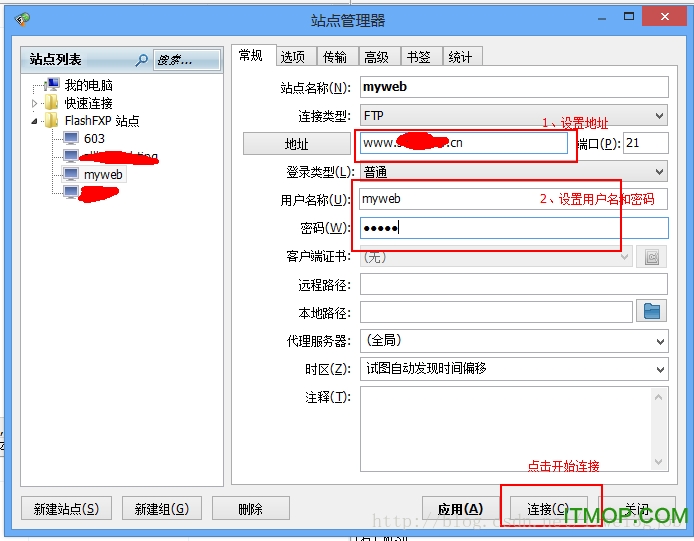Click the 删除 button
Image resolution: width=694 pixels, height=541 pixels.
point(251,508)
